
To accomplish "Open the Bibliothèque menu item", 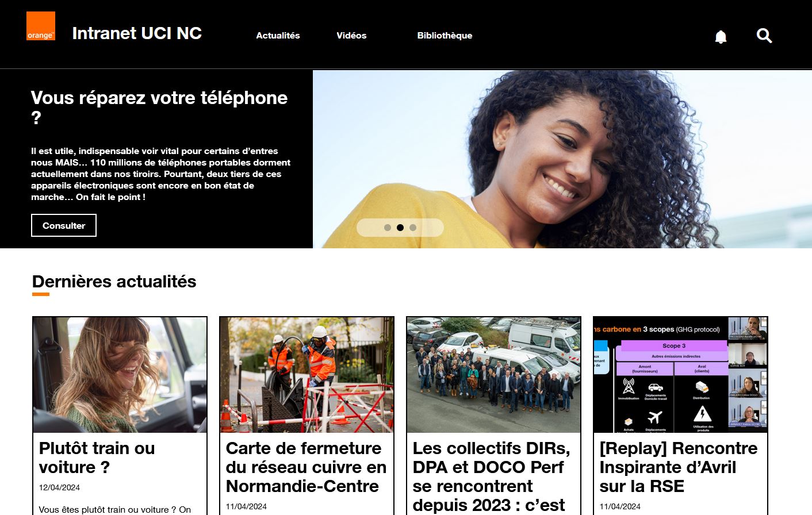I will coord(445,36).
